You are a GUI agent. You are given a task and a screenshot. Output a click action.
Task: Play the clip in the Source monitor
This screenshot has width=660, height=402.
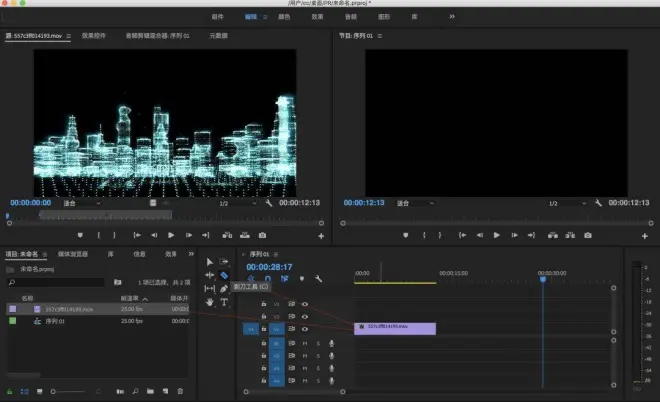tap(171, 235)
